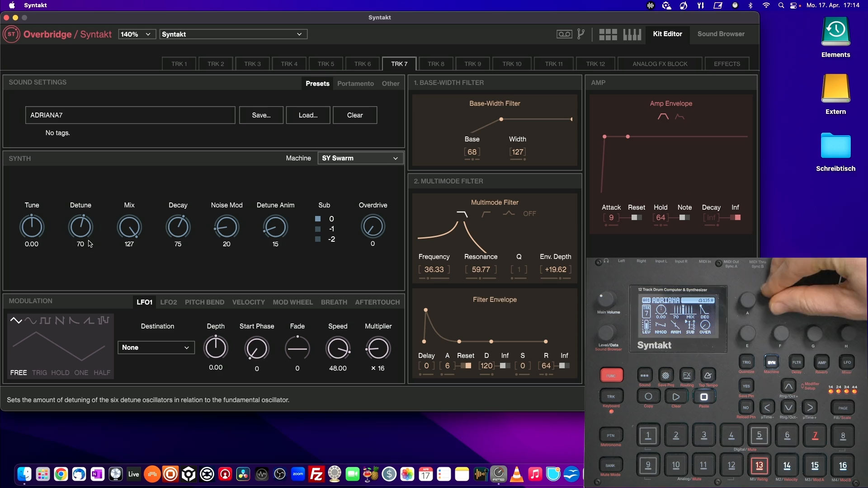Image resolution: width=868 pixels, height=488 pixels.
Task: Select the sawtooth LFO waveform icon
Action: [x=59, y=320]
